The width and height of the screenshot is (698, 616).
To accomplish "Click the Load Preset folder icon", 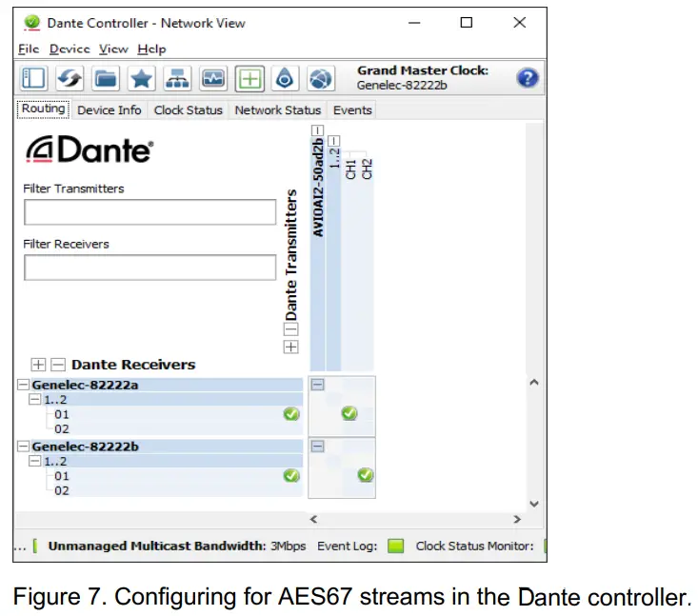I will click(x=106, y=78).
